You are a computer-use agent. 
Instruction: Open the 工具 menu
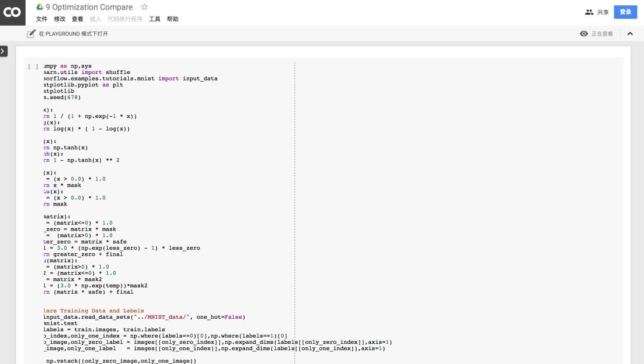tap(154, 19)
